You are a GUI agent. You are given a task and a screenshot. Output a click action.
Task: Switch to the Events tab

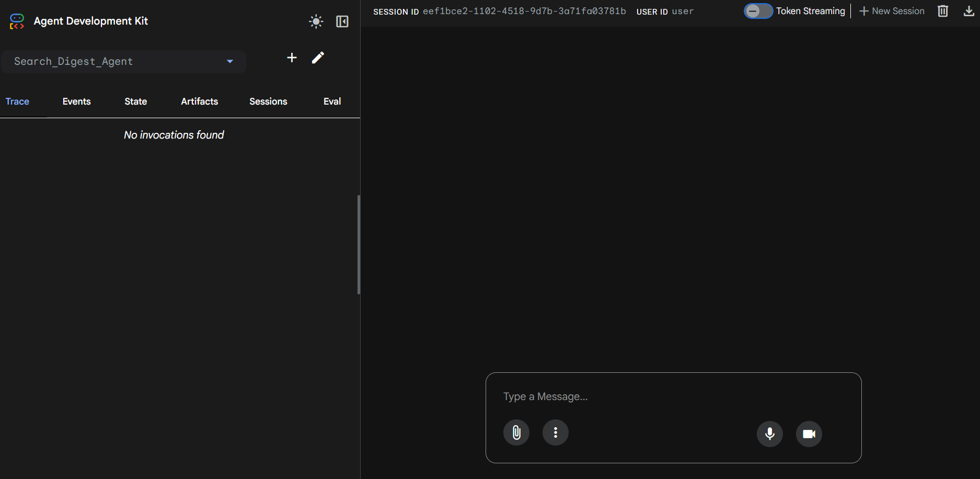[x=76, y=101]
